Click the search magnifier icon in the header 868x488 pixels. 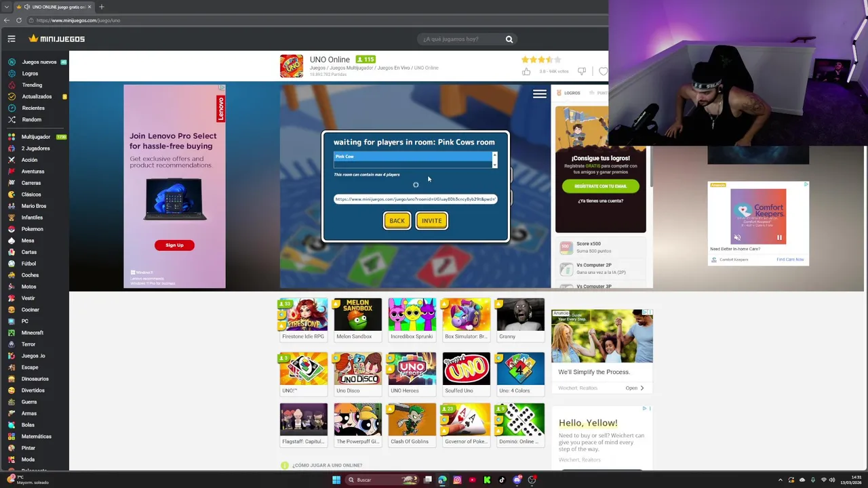[x=509, y=39]
